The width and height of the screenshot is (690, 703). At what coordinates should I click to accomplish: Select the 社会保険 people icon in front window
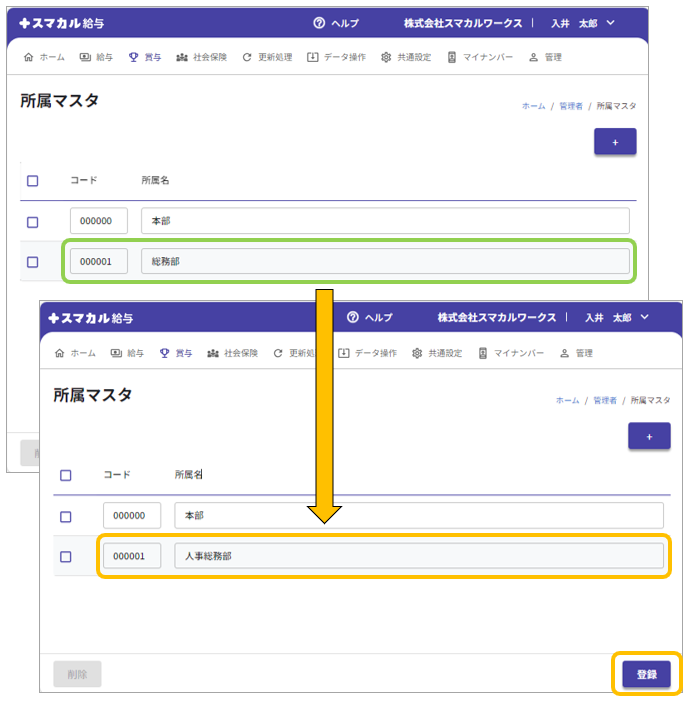213,353
